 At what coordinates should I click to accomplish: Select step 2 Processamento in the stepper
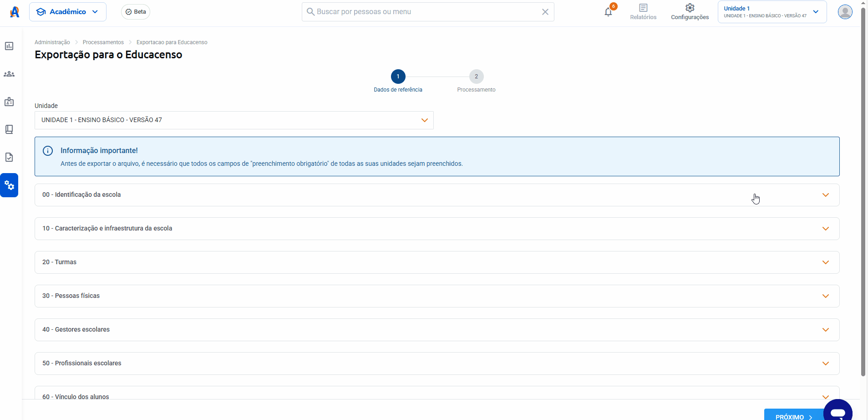click(x=475, y=77)
